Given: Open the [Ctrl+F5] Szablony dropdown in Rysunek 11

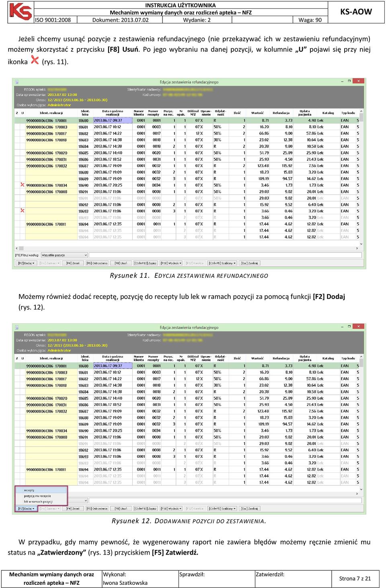Looking at the screenshot, I should pos(222,263).
